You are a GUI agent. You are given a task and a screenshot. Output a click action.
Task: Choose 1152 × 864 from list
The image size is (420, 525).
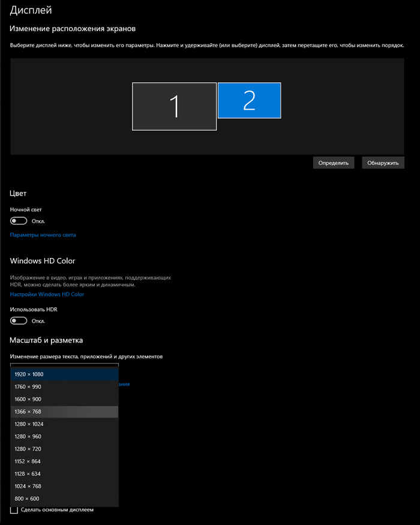[65, 461]
